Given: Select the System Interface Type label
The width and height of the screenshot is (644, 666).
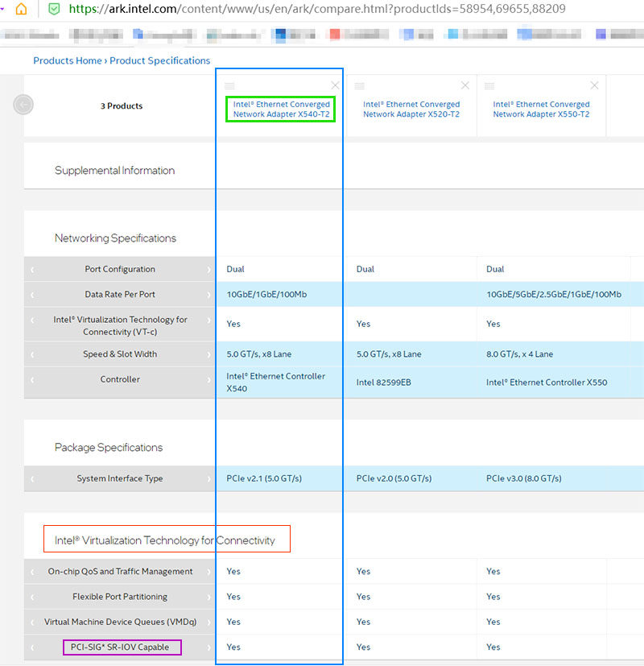Looking at the screenshot, I should coord(120,478).
